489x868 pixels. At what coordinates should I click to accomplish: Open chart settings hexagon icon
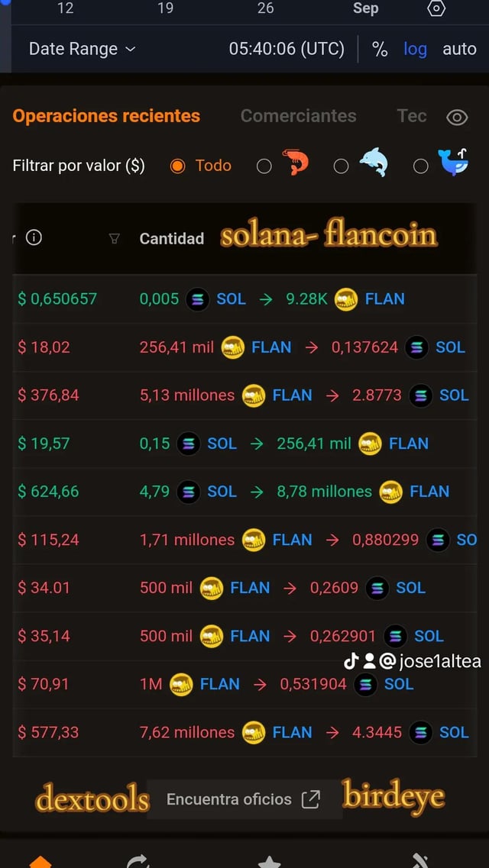(436, 8)
